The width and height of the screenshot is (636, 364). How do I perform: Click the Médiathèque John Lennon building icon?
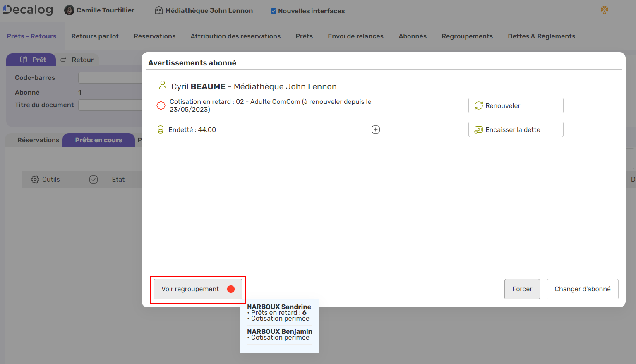tap(159, 10)
